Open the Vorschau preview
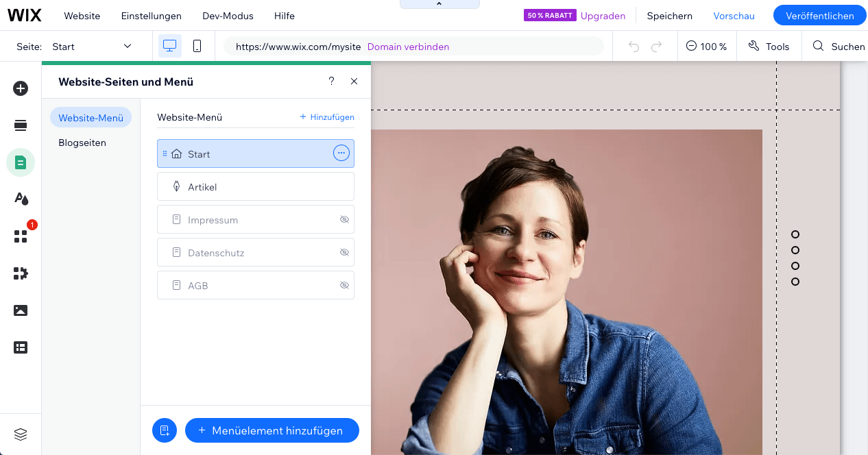The height and width of the screenshot is (455, 868). point(734,16)
